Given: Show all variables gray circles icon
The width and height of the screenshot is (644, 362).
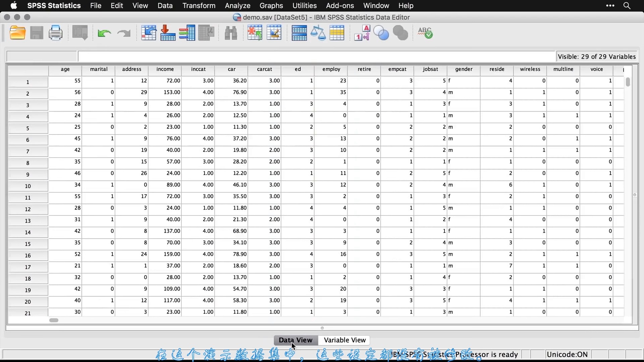Looking at the screenshot, I should click(400, 33).
